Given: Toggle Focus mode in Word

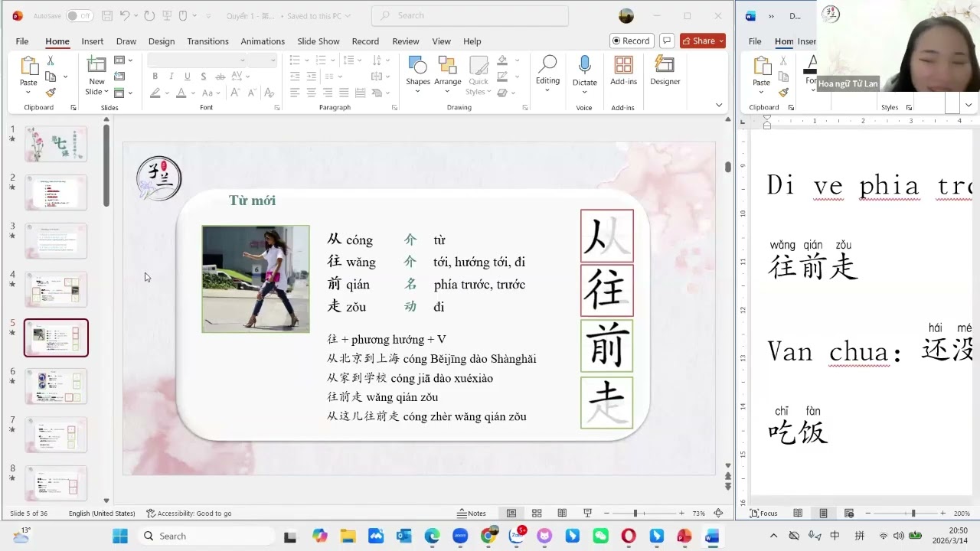Looking at the screenshot, I should (x=764, y=514).
